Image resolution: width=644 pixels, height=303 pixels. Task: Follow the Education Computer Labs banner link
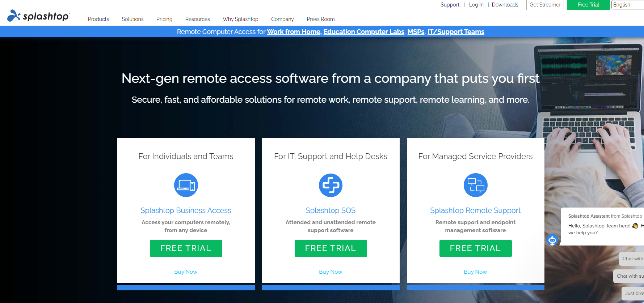click(x=364, y=32)
